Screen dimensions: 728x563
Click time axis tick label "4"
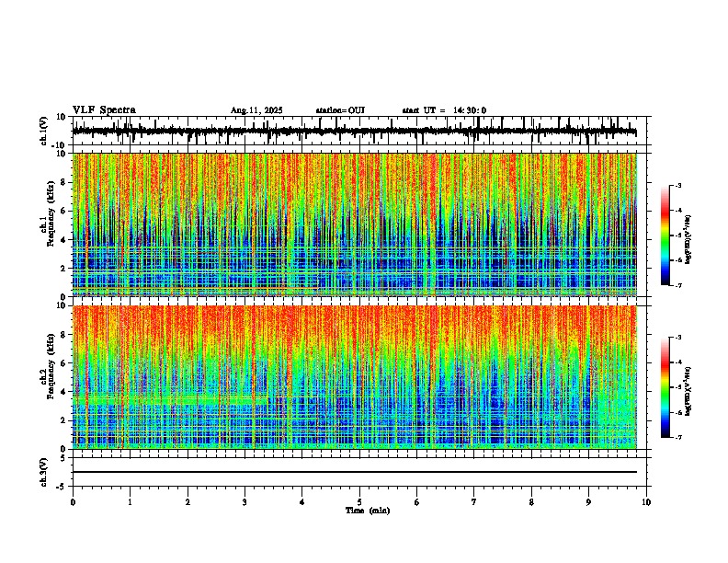(302, 502)
